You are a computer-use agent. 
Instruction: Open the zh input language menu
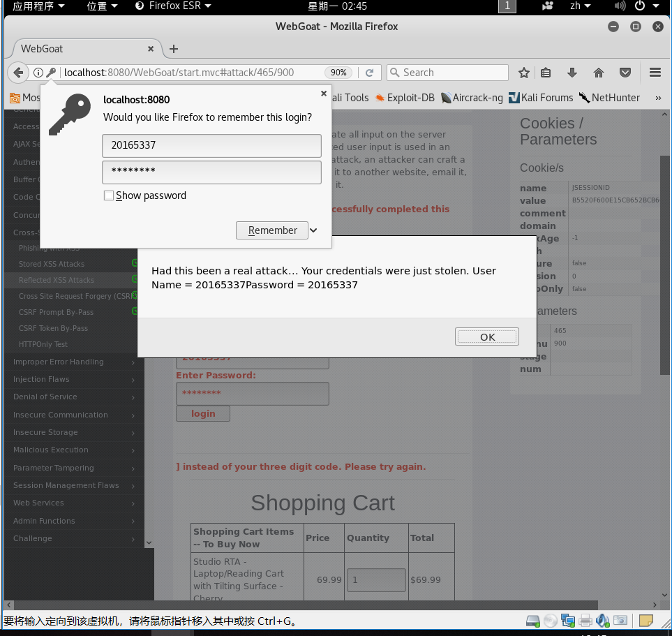click(x=581, y=6)
